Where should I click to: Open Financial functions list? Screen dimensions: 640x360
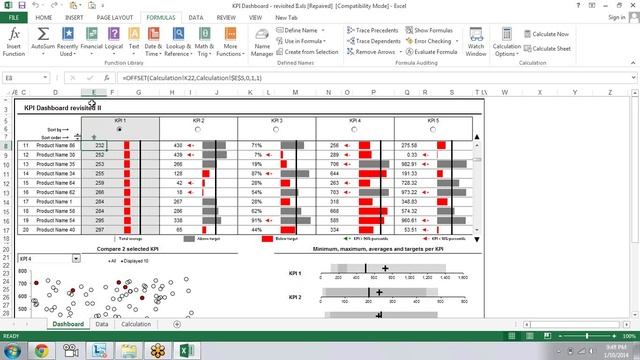pyautogui.click(x=91, y=42)
